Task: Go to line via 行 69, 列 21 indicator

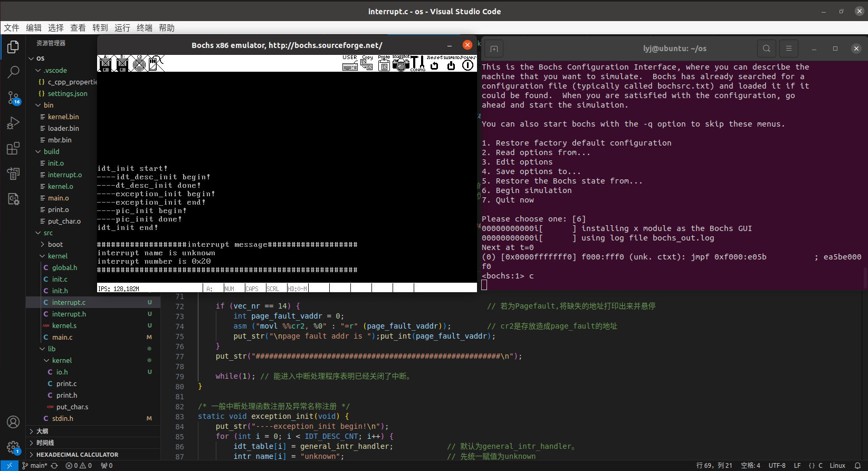Action: point(714,466)
